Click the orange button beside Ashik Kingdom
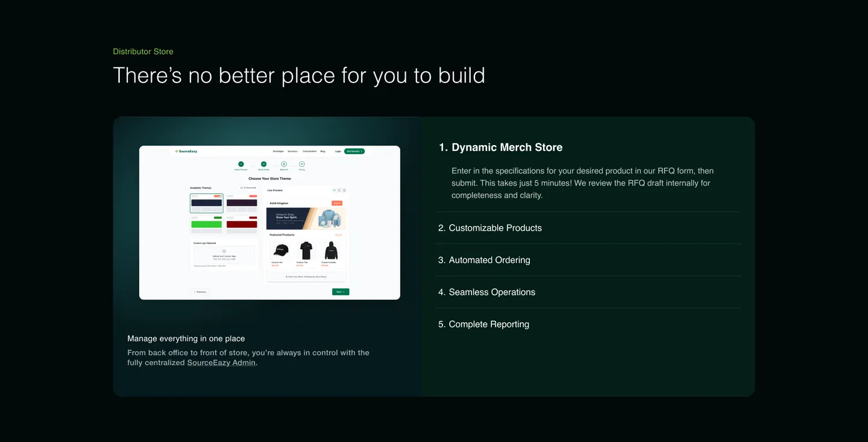 pyautogui.click(x=337, y=203)
